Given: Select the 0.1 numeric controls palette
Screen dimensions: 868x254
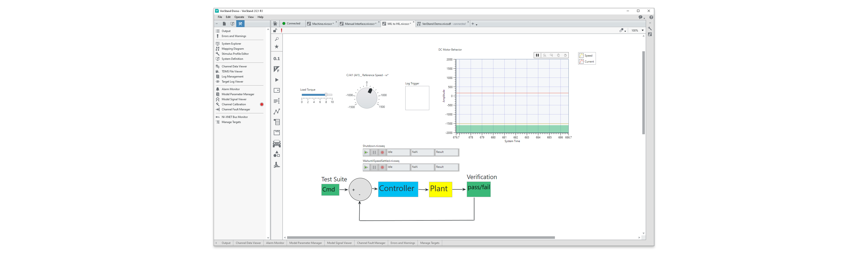Looking at the screenshot, I should coord(277,58).
